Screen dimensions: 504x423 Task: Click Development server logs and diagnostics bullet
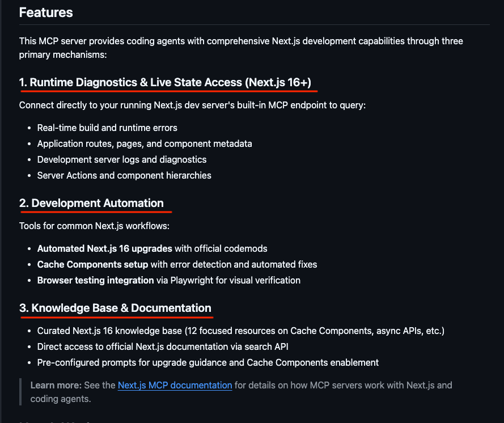(x=122, y=159)
